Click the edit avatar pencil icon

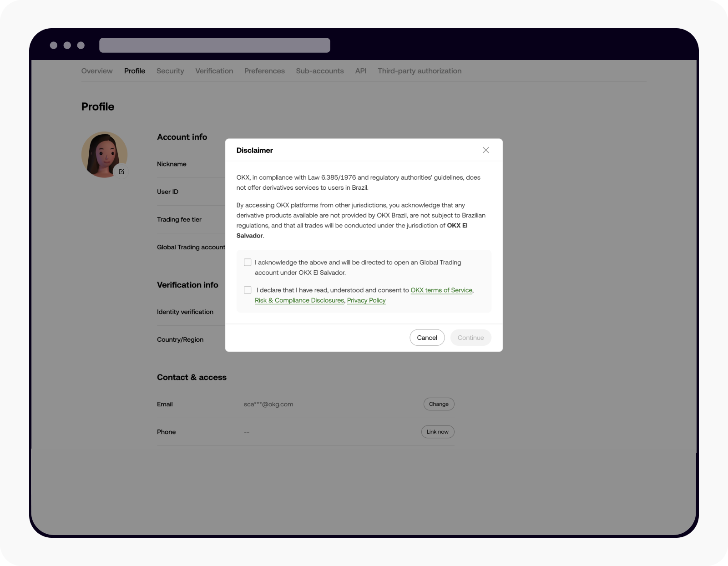tap(121, 172)
